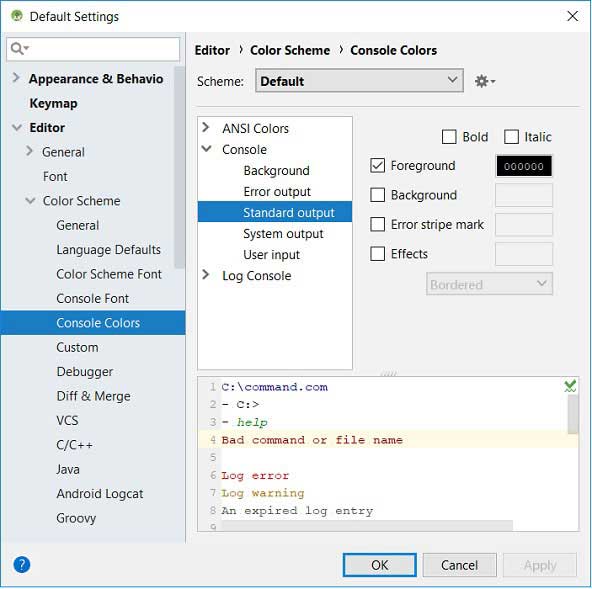Close the Default Settings dialog
The height and width of the screenshot is (589, 592).
pos(572,16)
